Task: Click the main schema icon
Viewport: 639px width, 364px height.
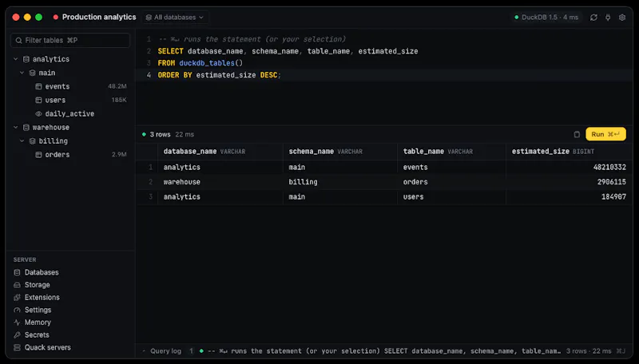Action: pos(32,73)
